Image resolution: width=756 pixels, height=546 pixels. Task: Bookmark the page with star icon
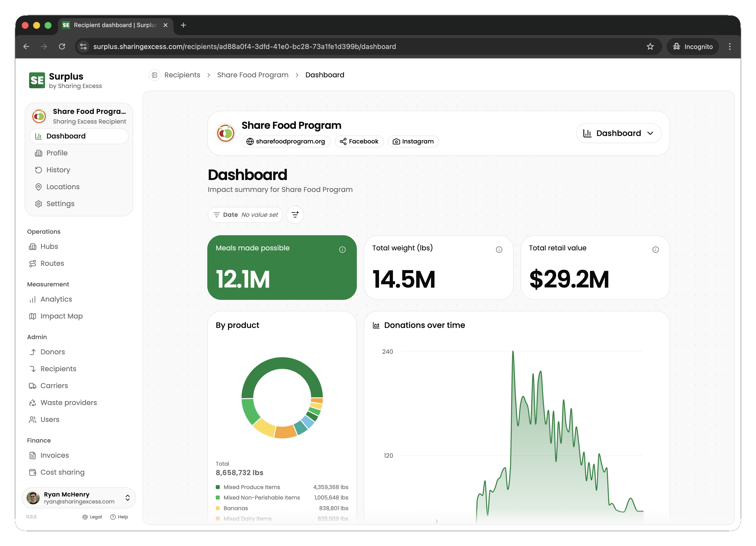(x=650, y=47)
